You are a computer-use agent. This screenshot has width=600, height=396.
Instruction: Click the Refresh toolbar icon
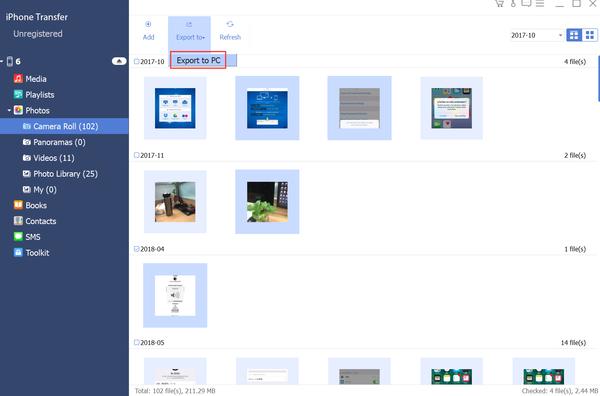click(x=230, y=24)
